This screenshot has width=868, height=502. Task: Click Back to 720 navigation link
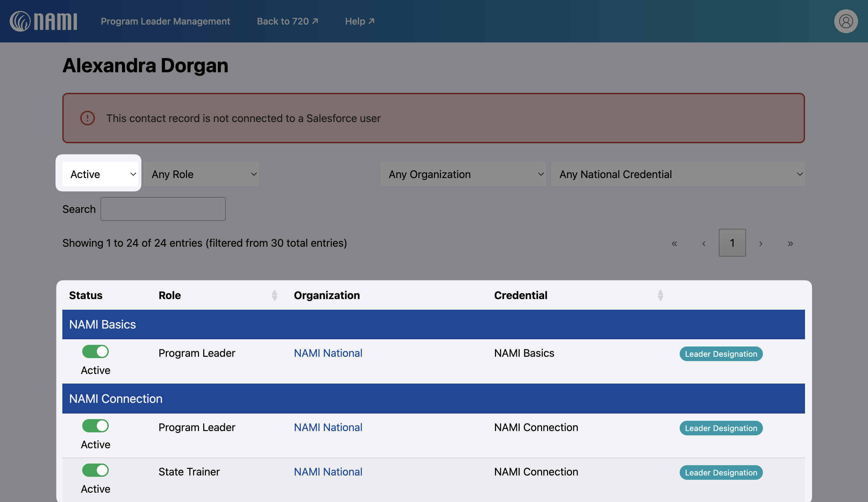287,21
